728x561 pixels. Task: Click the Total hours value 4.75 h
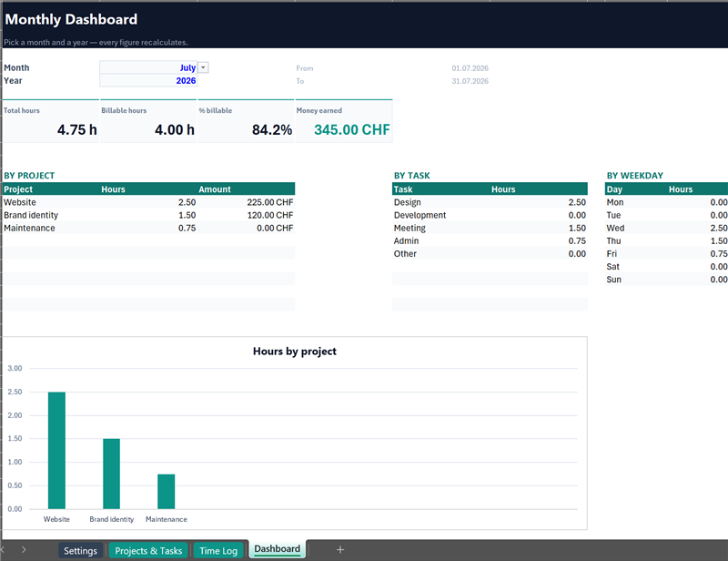point(77,129)
